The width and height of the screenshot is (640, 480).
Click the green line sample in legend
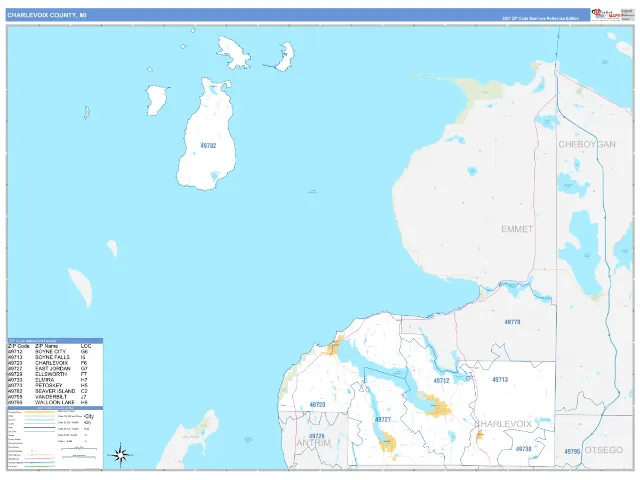point(40,466)
